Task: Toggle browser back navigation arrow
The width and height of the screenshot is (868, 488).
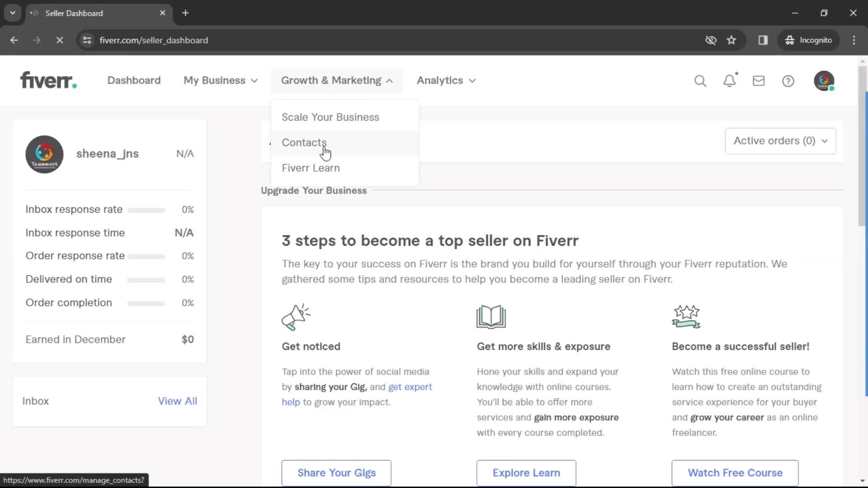Action: (14, 40)
